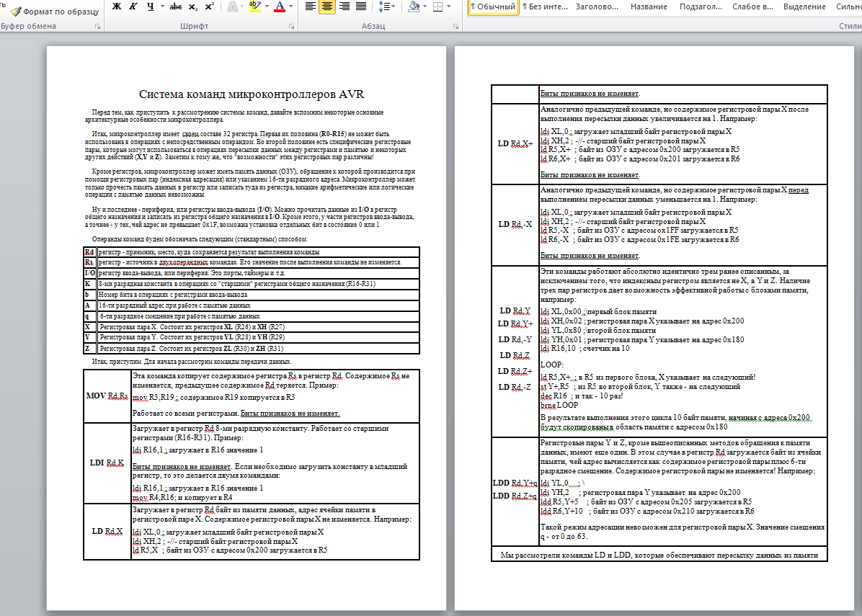Open the line spacing dropdown arrow

(394, 6)
